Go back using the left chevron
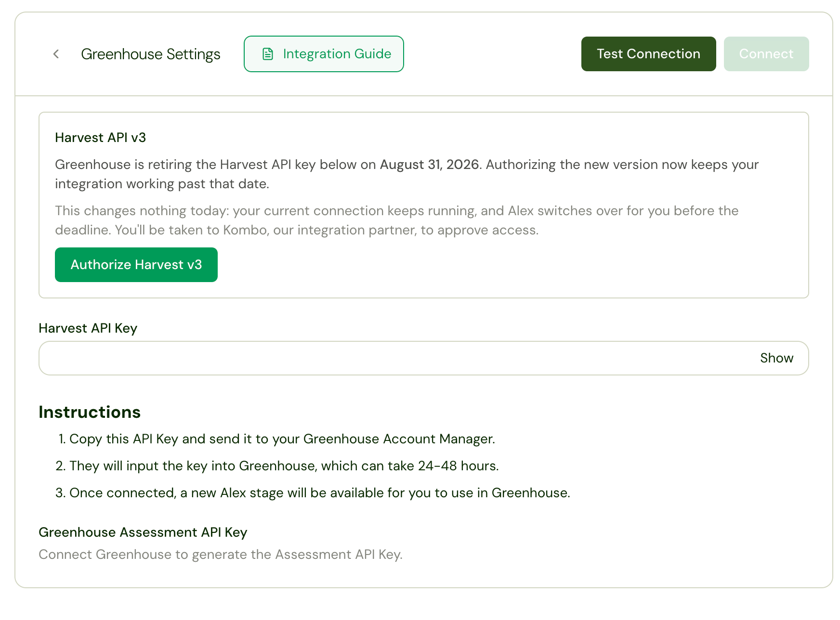This screenshot has height=620, width=840. coord(56,54)
